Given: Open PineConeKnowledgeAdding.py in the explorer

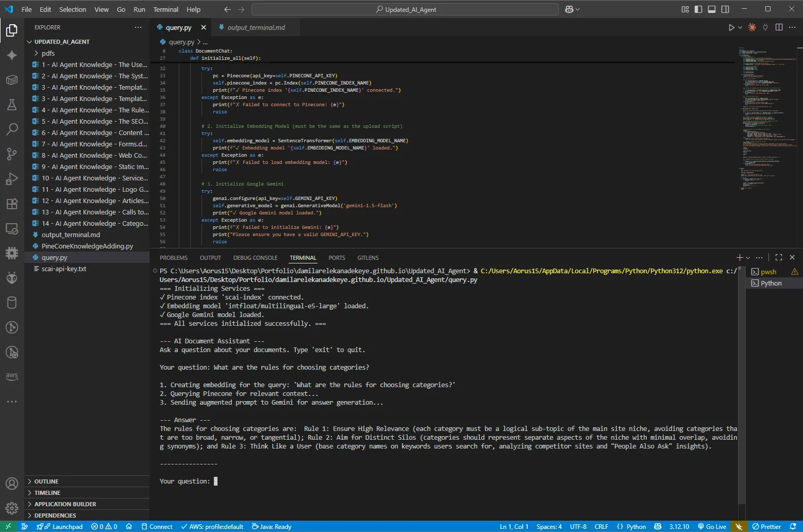Looking at the screenshot, I should (x=87, y=246).
